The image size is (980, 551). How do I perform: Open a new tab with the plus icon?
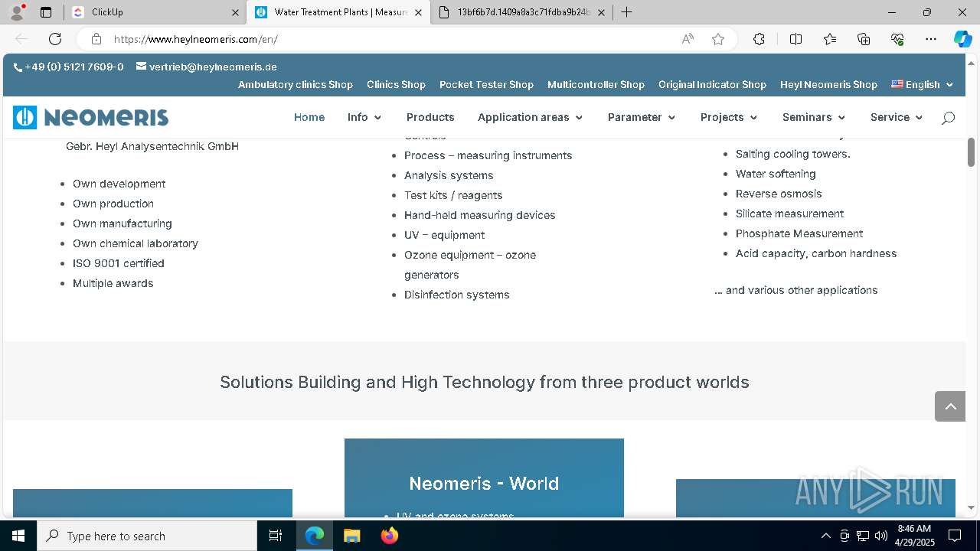pos(626,12)
